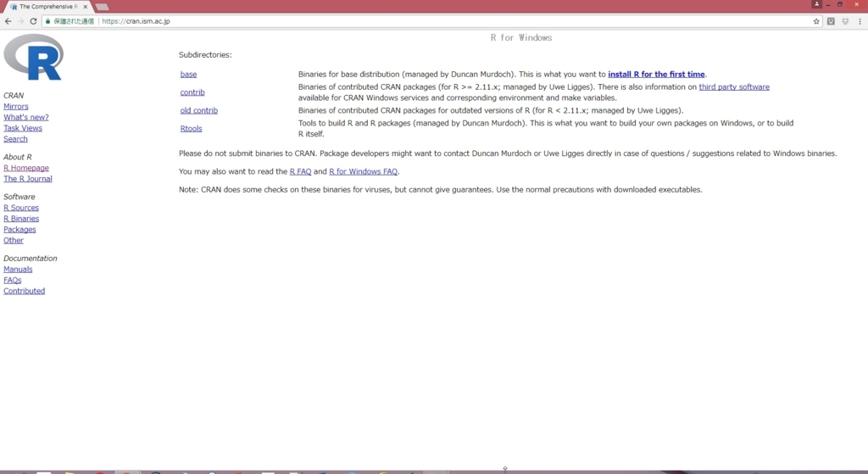868x474 pixels.
Task: Open Manuals documentation link
Action: point(18,269)
